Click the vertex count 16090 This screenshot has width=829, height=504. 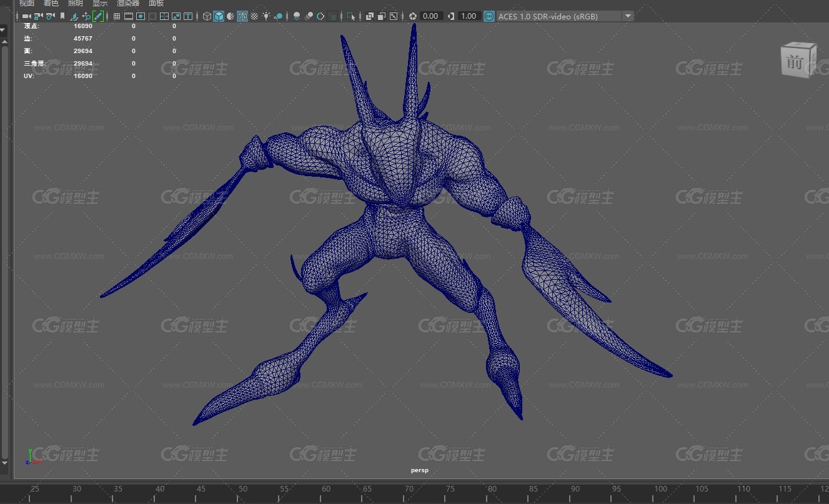pyautogui.click(x=82, y=26)
